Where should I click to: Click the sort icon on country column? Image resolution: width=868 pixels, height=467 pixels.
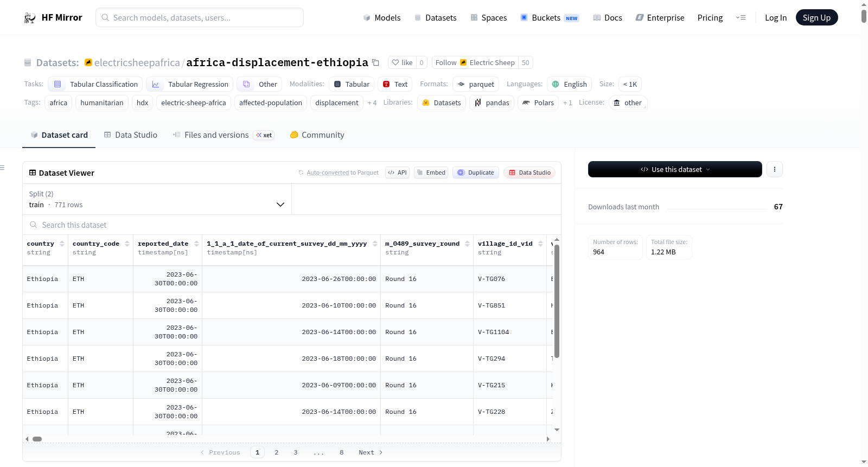click(x=62, y=244)
